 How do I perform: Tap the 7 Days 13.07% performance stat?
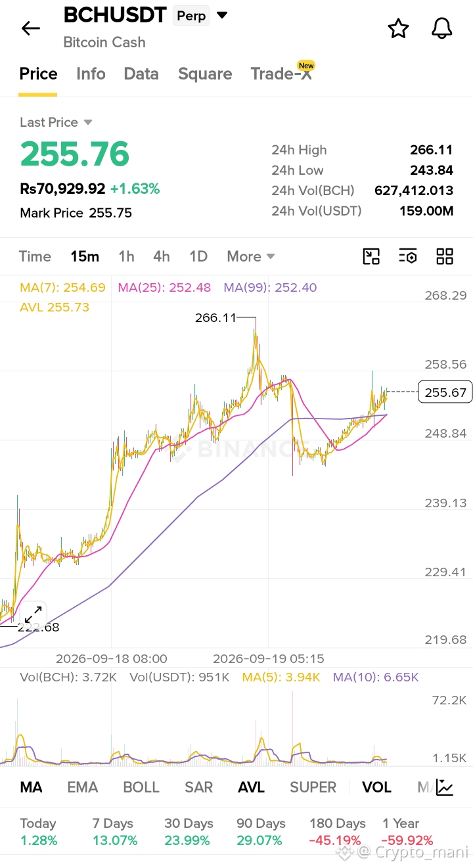pos(115,832)
